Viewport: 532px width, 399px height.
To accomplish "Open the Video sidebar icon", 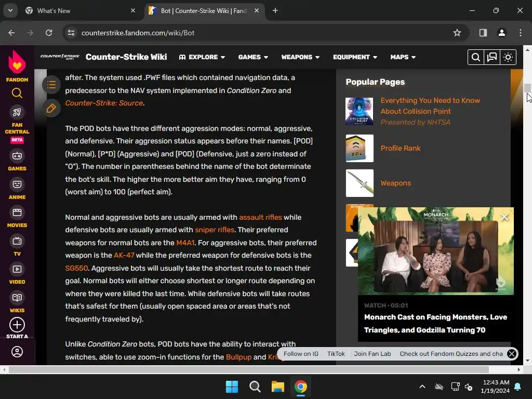I will point(17,270).
